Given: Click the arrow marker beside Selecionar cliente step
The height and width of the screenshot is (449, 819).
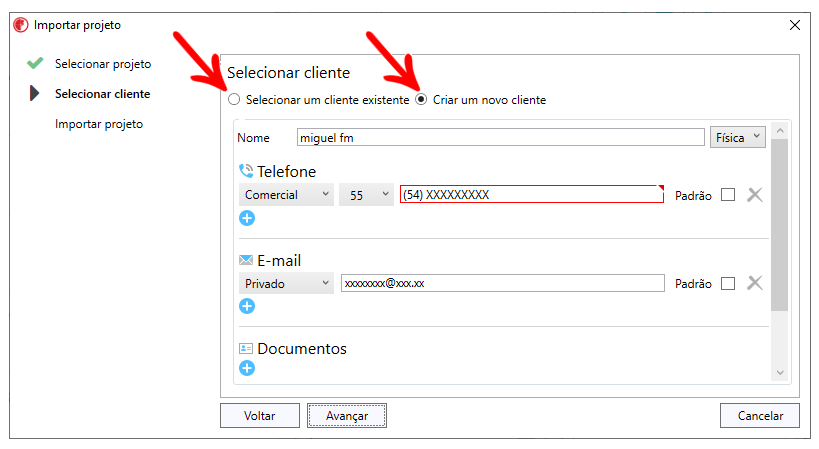Looking at the screenshot, I should click(x=34, y=93).
